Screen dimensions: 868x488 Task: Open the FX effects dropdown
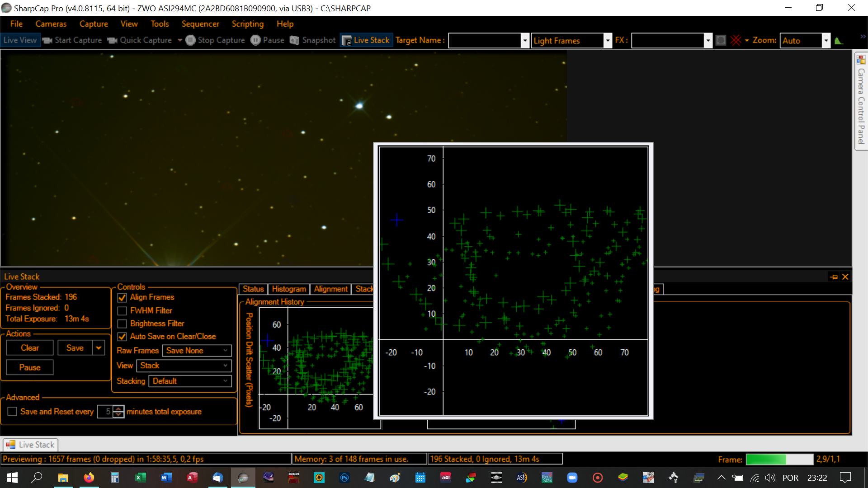708,41
